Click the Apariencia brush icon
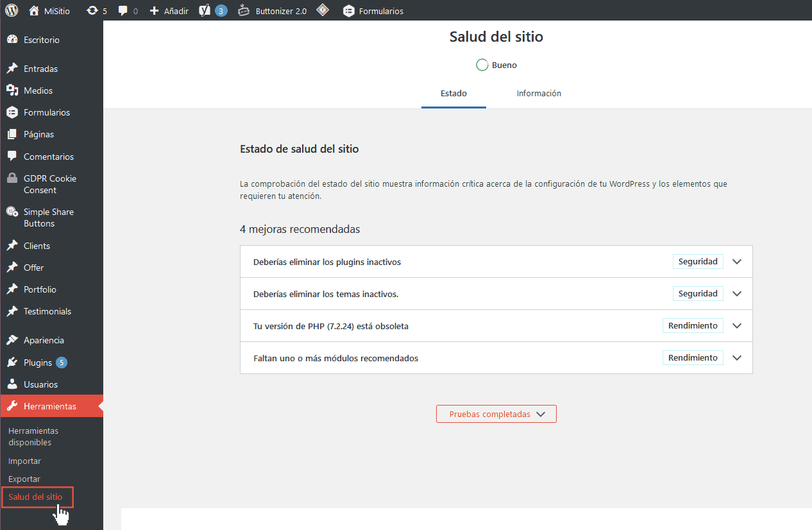The height and width of the screenshot is (530, 812). (x=12, y=340)
